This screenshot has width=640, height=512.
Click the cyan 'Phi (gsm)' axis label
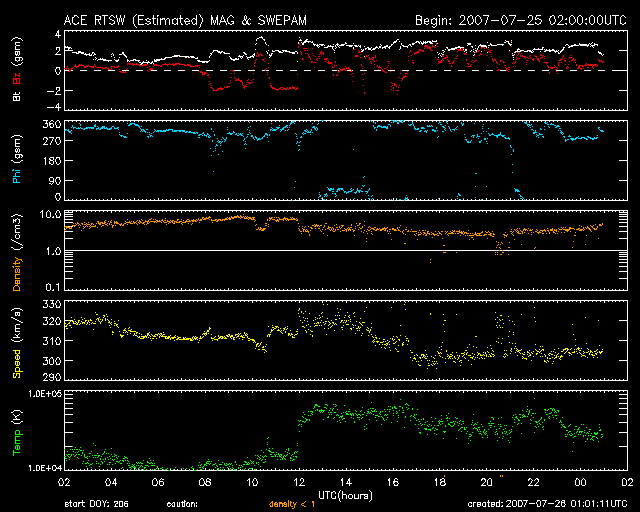(x=17, y=160)
